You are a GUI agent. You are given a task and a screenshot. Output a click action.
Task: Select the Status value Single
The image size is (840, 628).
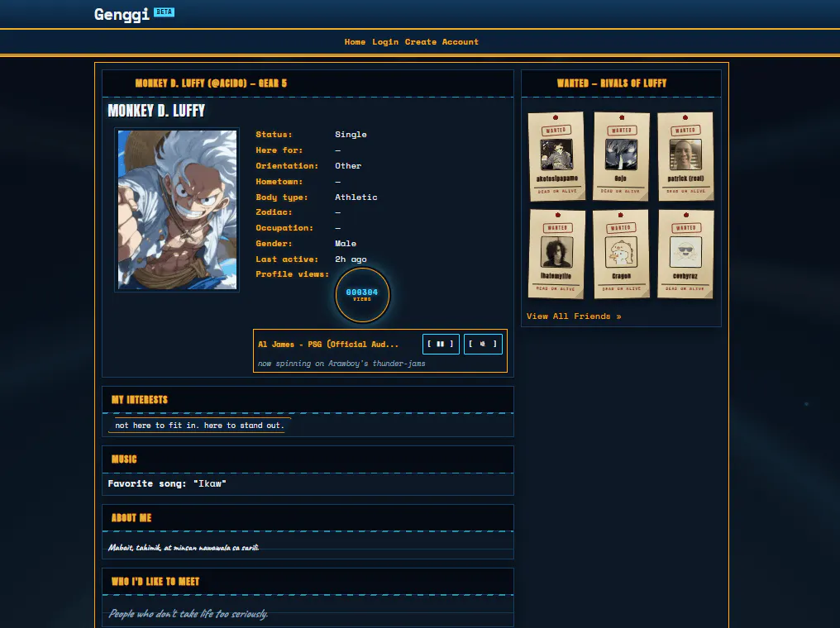click(x=351, y=135)
